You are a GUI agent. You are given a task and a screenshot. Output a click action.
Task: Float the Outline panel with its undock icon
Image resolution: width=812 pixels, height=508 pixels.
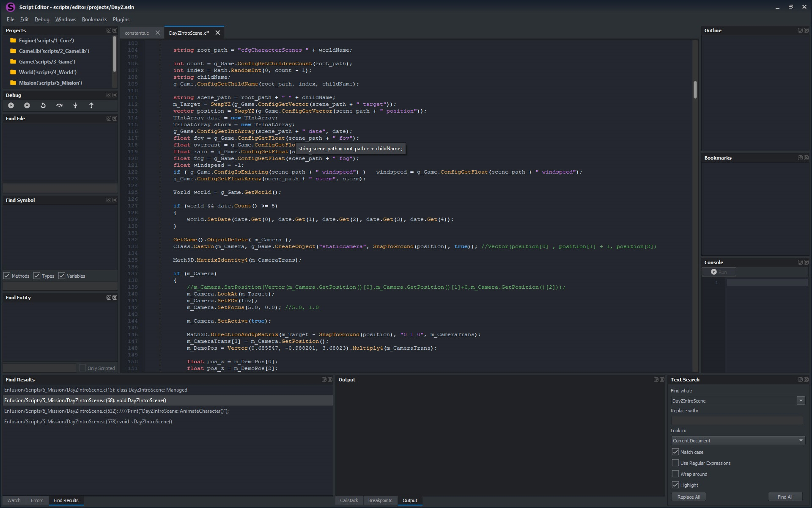click(800, 30)
